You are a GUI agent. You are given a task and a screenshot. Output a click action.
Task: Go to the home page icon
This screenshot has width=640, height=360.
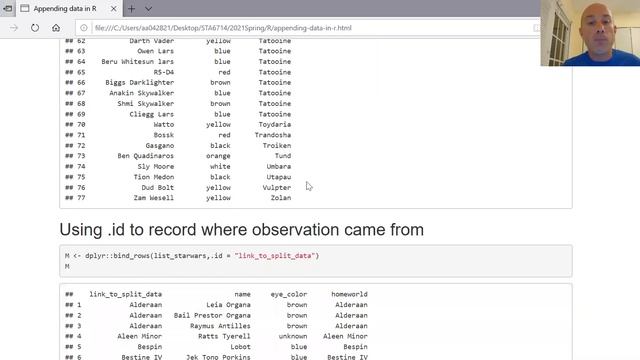tap(56, 28)
